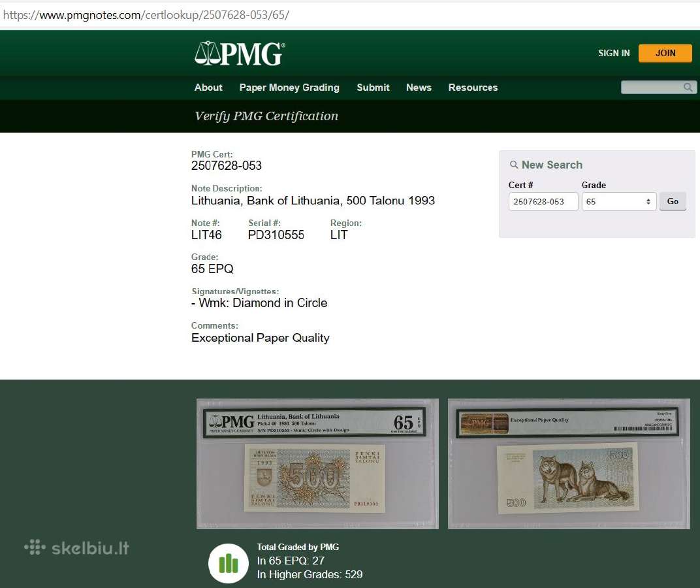Open the About menu
Screen dimensions: 700x588
coord(208,88)
